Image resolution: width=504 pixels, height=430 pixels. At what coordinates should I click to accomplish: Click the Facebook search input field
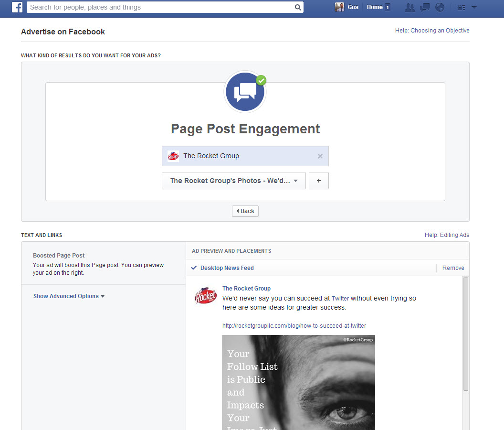tap(160, 7)
